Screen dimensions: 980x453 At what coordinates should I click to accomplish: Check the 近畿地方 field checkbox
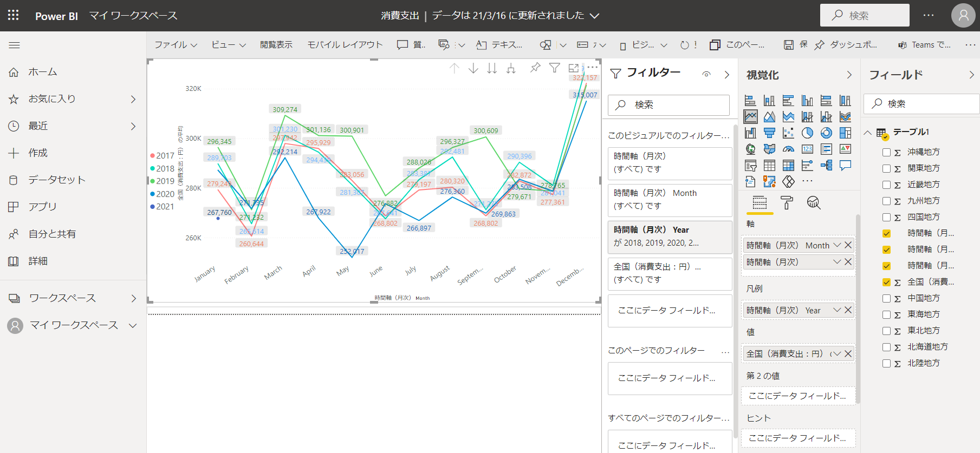(x=886, y=185)
